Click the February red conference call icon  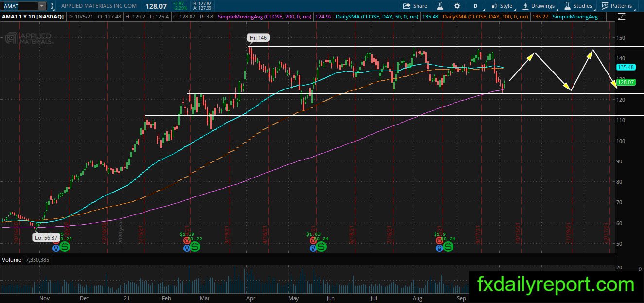tap(186, 240)
